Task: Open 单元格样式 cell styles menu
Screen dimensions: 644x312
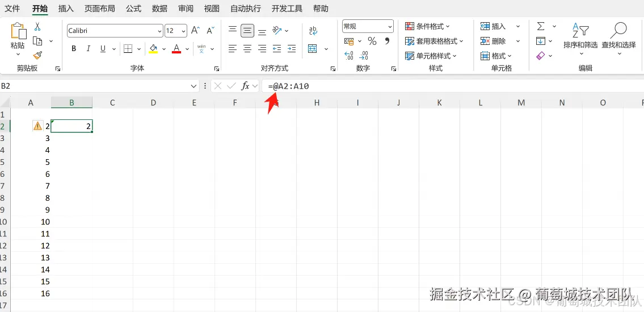Action: tap(431, 56)
